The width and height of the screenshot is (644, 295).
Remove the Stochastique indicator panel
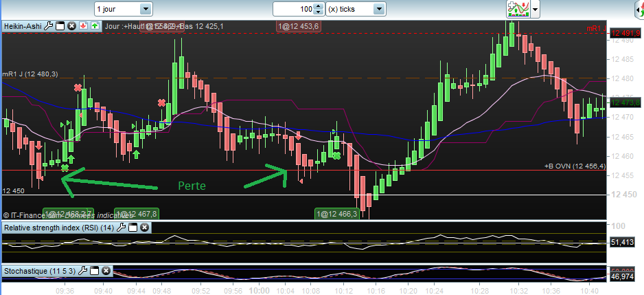pos(106,270)
